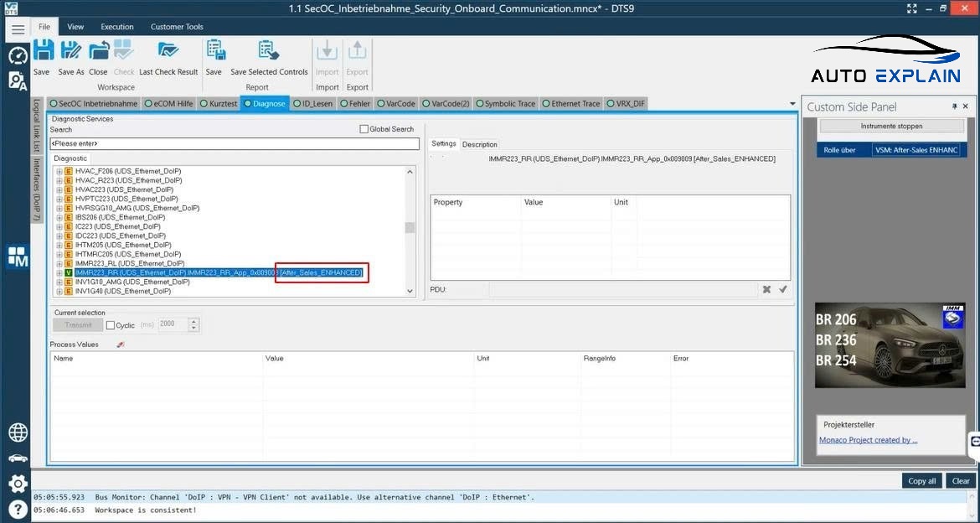The image size is (980, 523).
Task: Expand the IC223 tree node
Action: click(x=59, y=226)
